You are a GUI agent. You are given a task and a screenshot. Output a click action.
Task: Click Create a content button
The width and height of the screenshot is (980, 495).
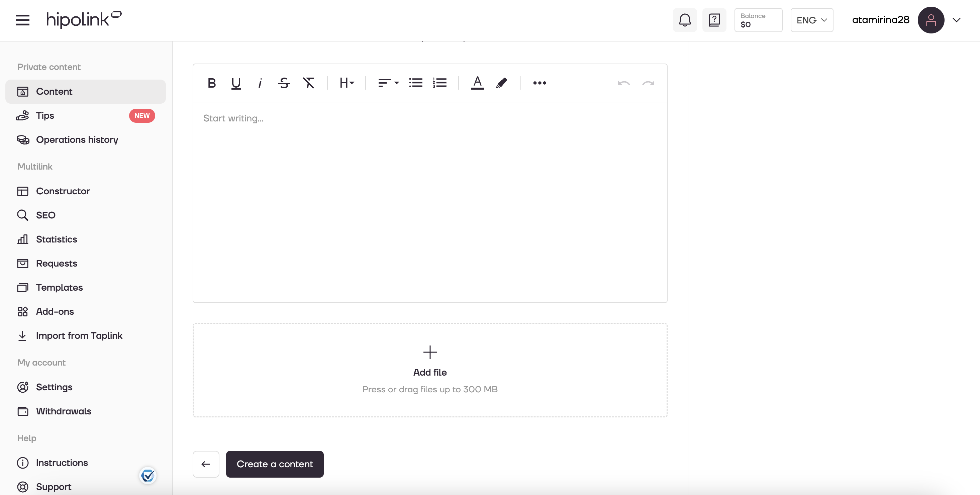pos(275,464)
